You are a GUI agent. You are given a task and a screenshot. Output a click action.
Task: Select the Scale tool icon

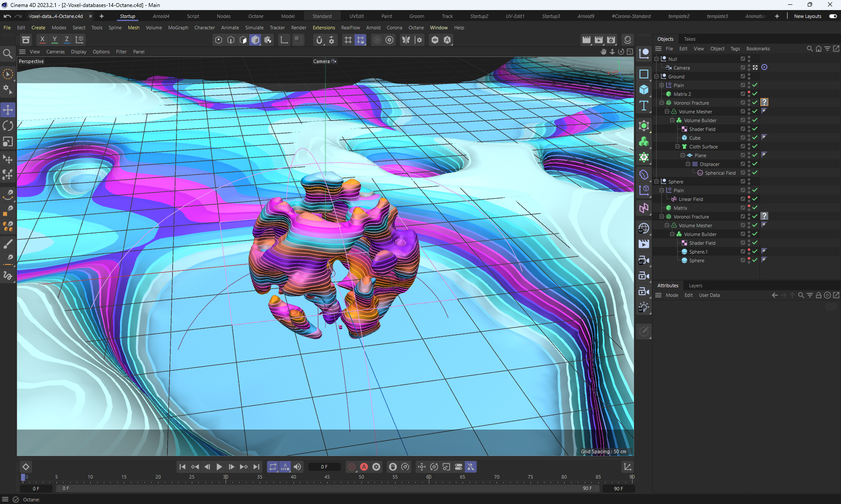click(x=8, y=142)
